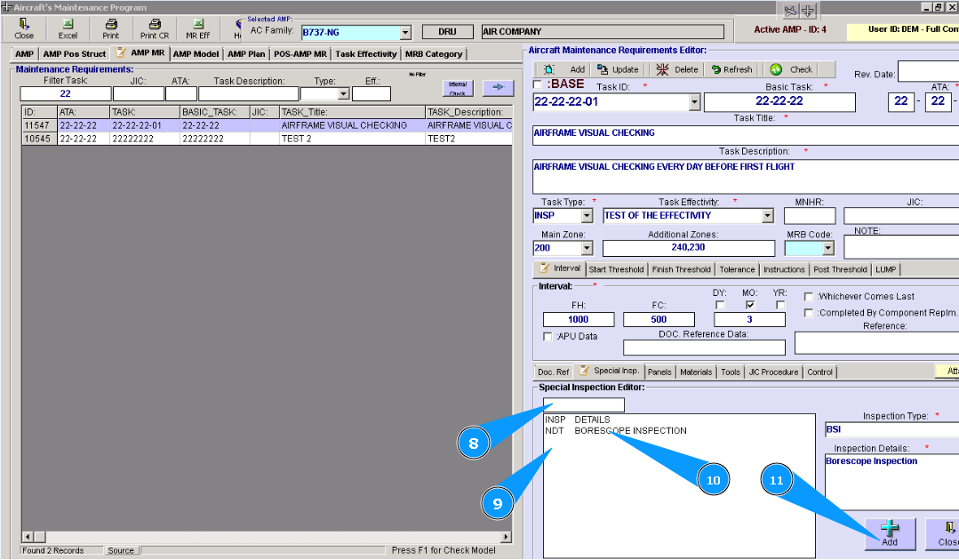The height and width of the screenshot is (560, 959).
Task: Open the AC Family dropdown
Action: [x=405, y=32]
